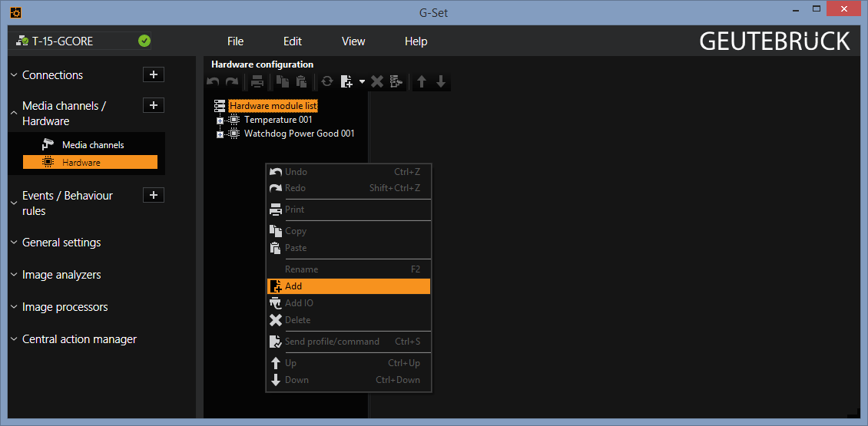
Task: Choose Copy in the context menu
Action: pos(349,231)
